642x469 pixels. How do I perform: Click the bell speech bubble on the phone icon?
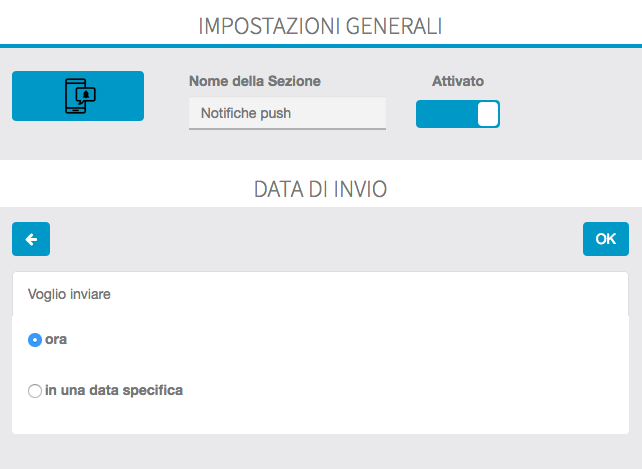[86, 96]
